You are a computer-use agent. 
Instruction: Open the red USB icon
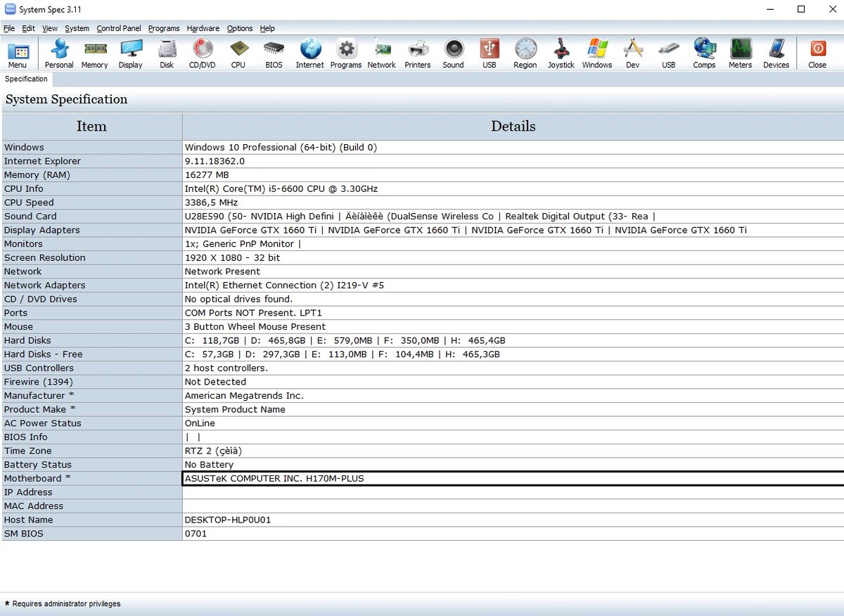coord(490,54)
